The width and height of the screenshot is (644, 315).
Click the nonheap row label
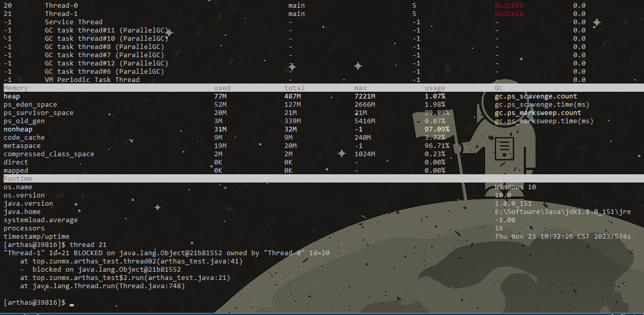(18, 129)
